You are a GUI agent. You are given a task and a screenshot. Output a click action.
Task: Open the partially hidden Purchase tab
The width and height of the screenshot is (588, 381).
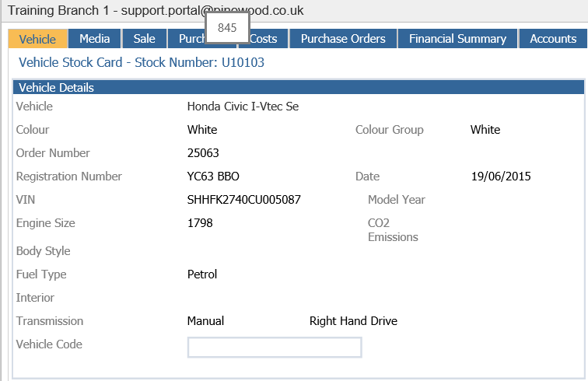(x=187, y=40)
